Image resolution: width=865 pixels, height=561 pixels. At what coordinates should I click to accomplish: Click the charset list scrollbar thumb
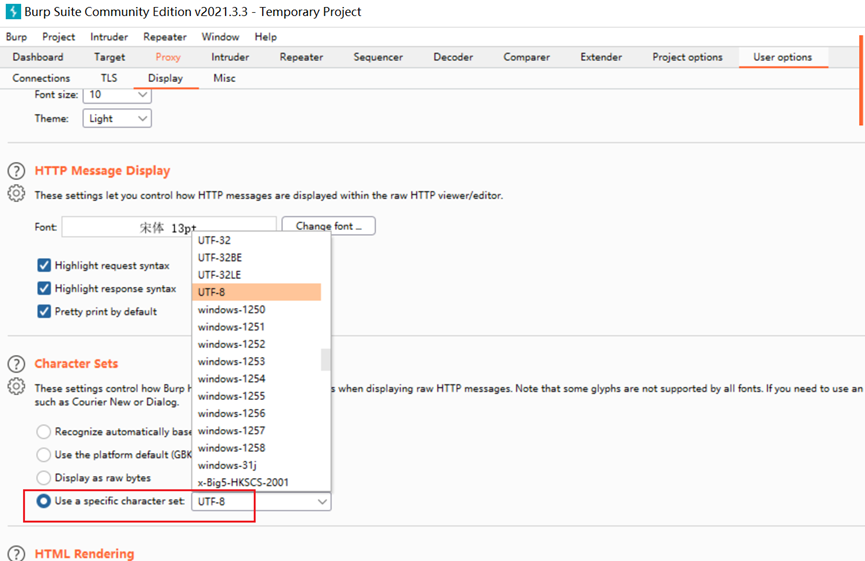tap(325, 360)
